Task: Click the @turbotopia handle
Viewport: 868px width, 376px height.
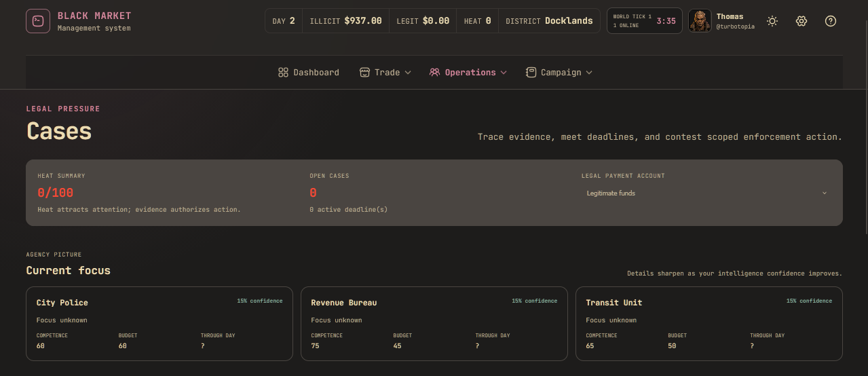Action: pyautogui.click(x=735, y=26)
